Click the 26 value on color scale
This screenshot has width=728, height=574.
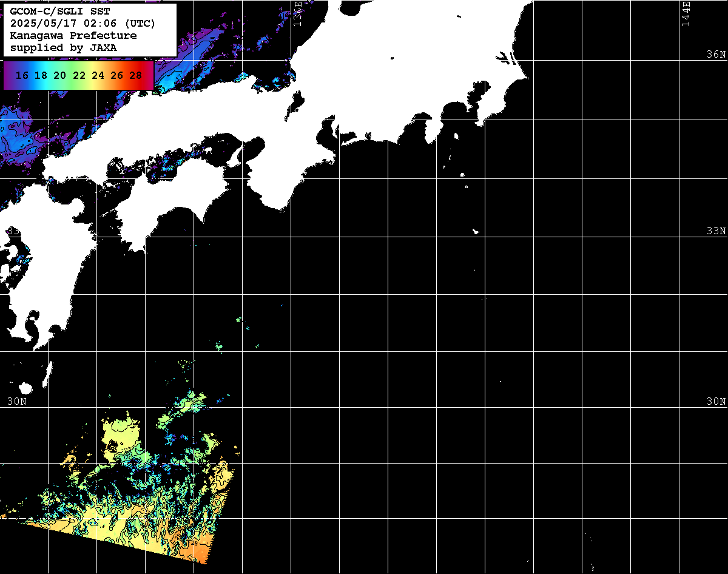point(117,75)
